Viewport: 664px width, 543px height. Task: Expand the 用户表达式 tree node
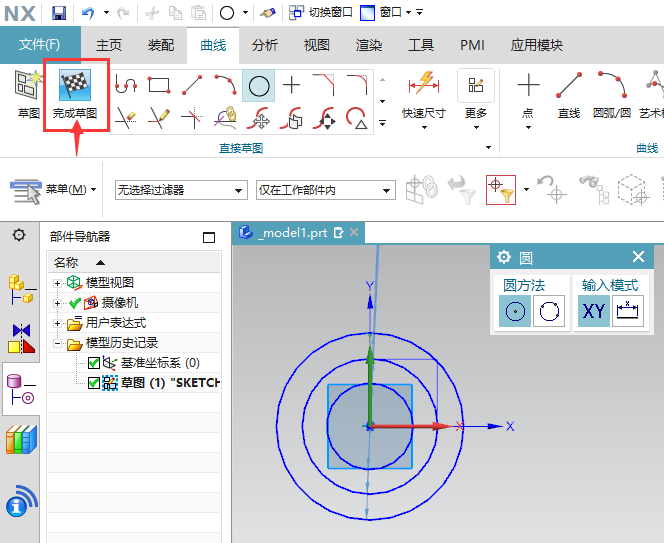tap(57, 323)
